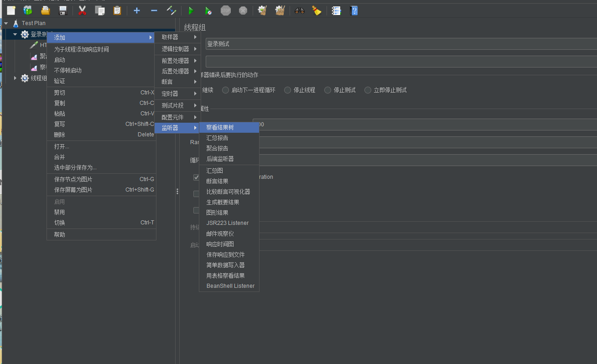The image size is (597, 364).
Task: Click the Test Plan flask icon
Action: pos(16,23)
